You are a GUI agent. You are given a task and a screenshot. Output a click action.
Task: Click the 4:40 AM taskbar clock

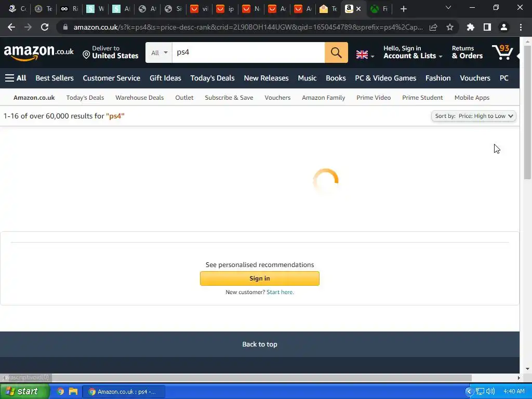(x=514, y=392)
